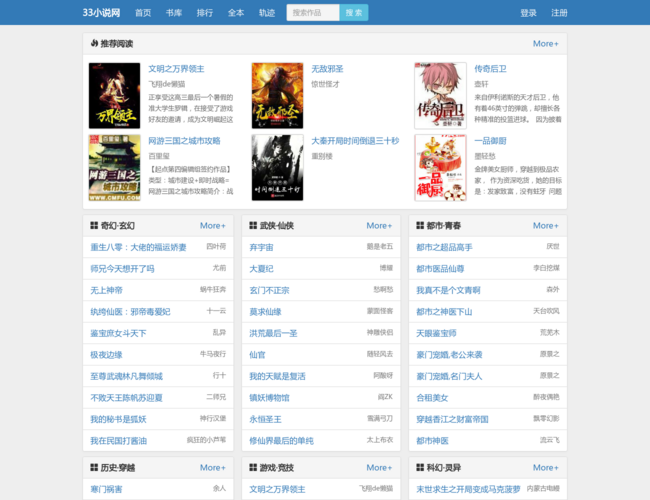
Task: Open 无上神帝 novel link
Action: [x=107, y=290]
